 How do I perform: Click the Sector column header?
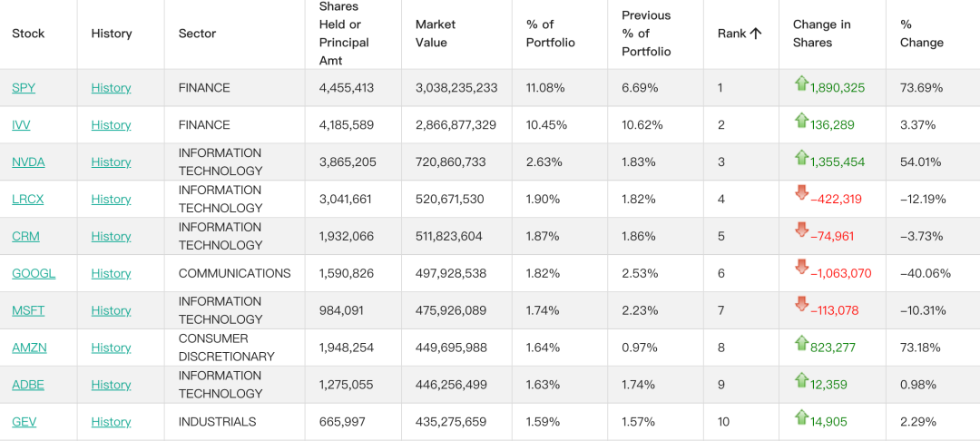[x=197, y=34]
